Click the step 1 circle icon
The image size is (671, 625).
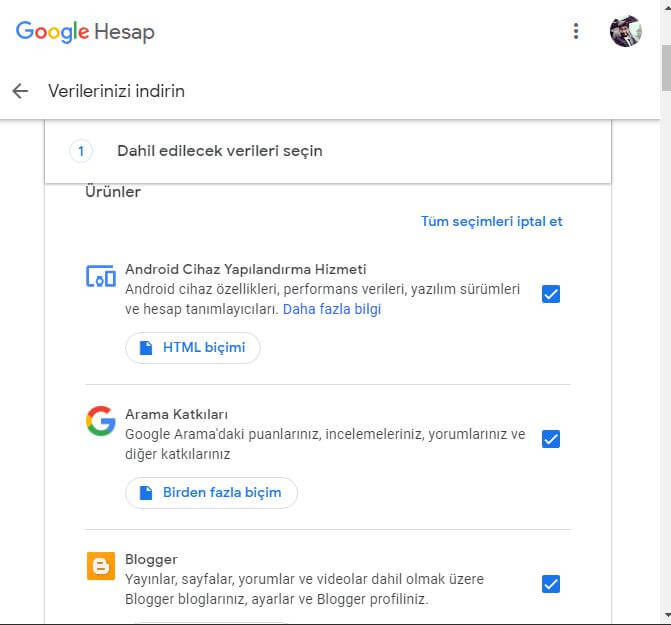pyautogui.click(x=81, y=151)
